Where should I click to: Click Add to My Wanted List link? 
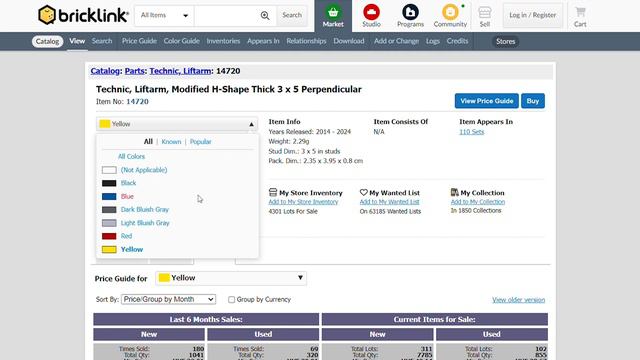[389, 202]
